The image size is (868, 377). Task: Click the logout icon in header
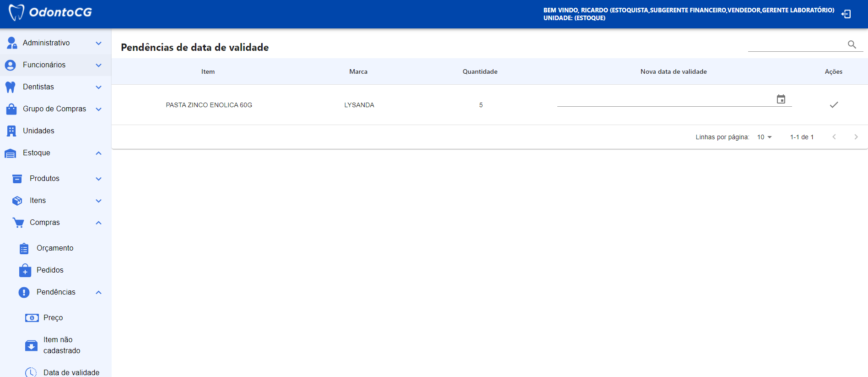pos(846,14)
